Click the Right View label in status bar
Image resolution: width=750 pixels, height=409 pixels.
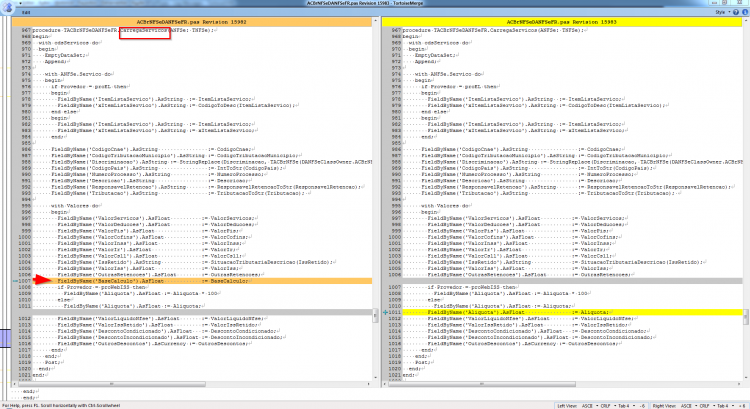(x=665, y=406)
